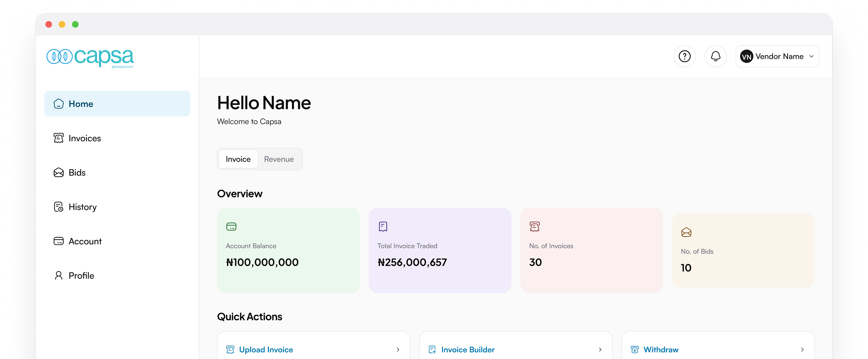Switch to the Invoice tab

[x=238, y=159]
